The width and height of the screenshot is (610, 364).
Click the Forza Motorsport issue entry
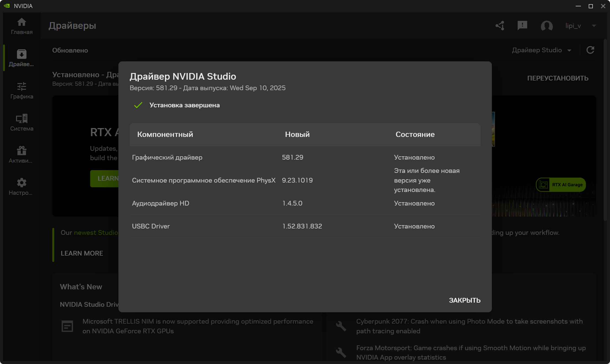(471, 352)
